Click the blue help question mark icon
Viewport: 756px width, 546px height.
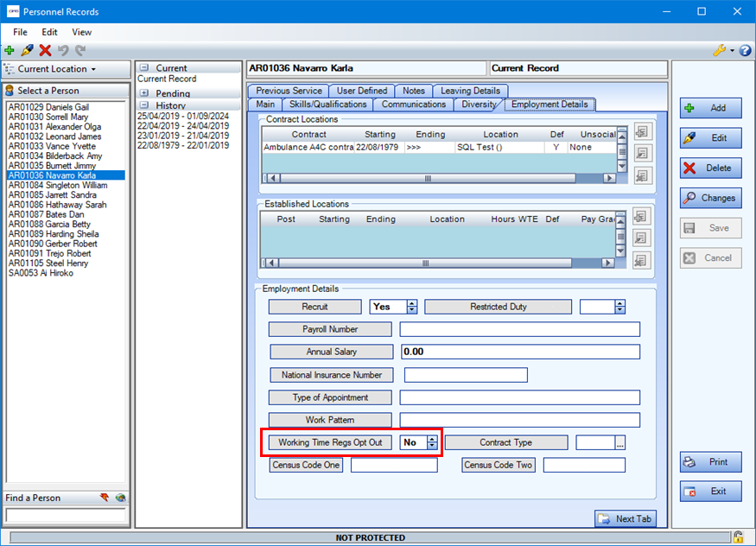tap(745, 51)
